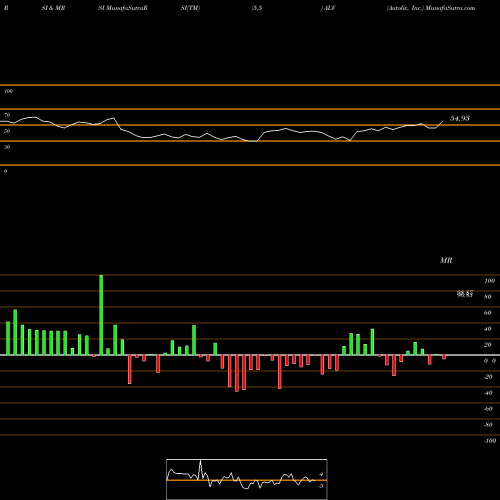Click the -5 label in mini chart
This screenshot has width=500, height=500.
click(x=321, y=486)
